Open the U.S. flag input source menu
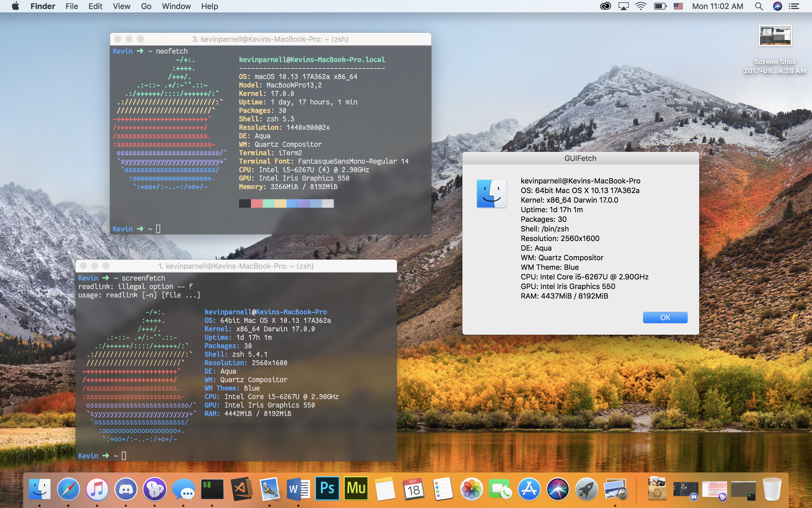The image size is (812, 508). coord(678,6)
